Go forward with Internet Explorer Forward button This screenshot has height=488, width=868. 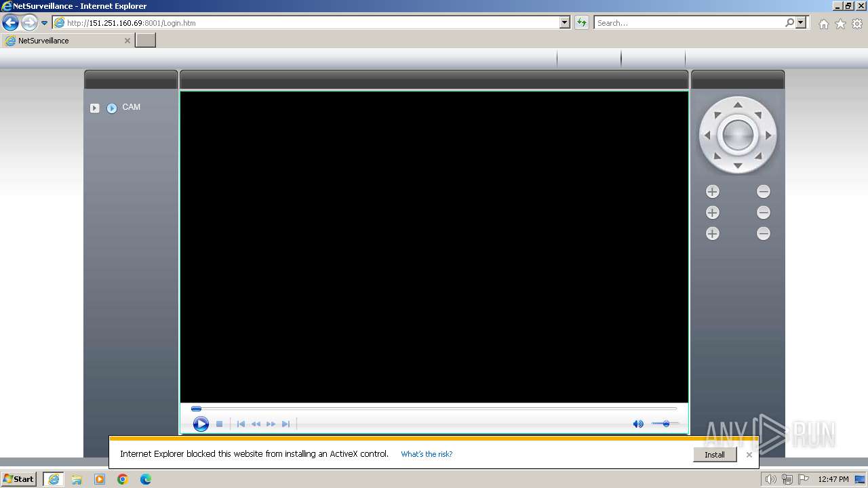[x=29, y=23]
